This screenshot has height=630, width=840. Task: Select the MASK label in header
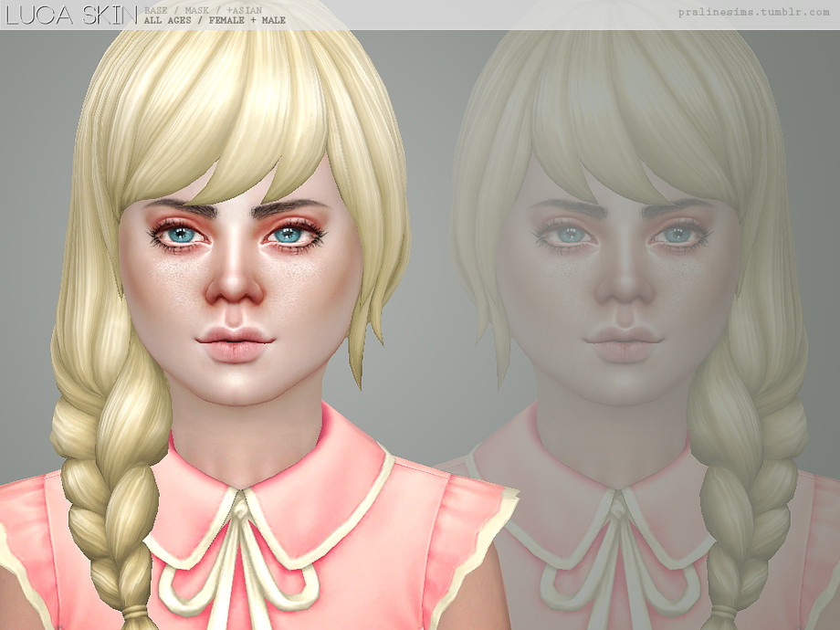click(197, 10)
